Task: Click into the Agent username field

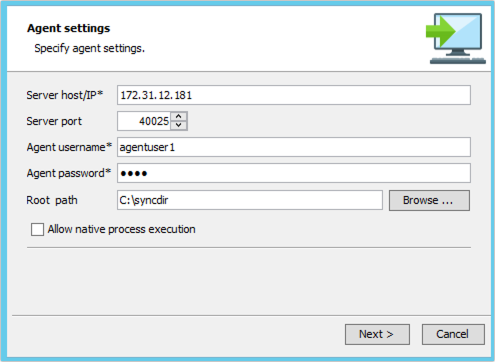Action: pyautogui.click(x=294, y=147)
